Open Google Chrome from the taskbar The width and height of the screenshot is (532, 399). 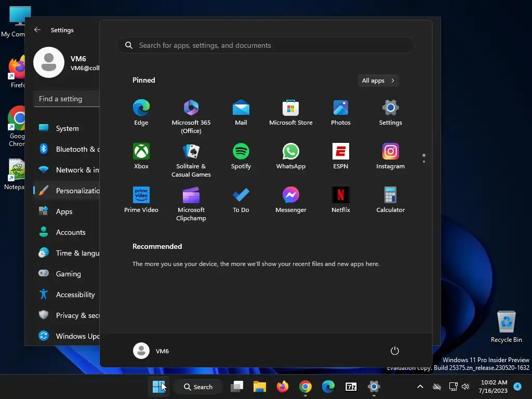tap(305, 387)
